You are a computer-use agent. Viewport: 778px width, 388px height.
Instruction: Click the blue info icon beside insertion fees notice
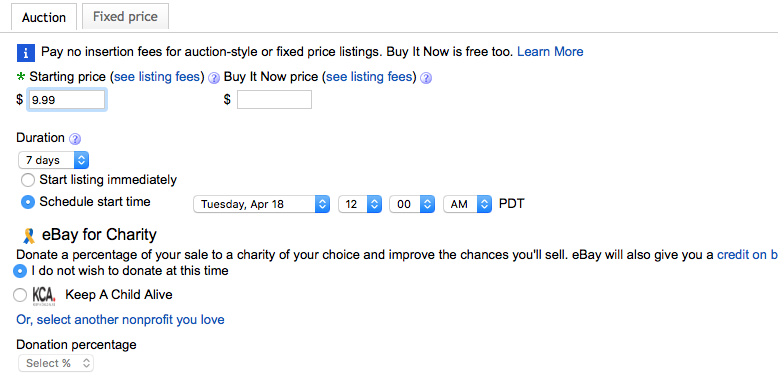click(x=26, y=52)
